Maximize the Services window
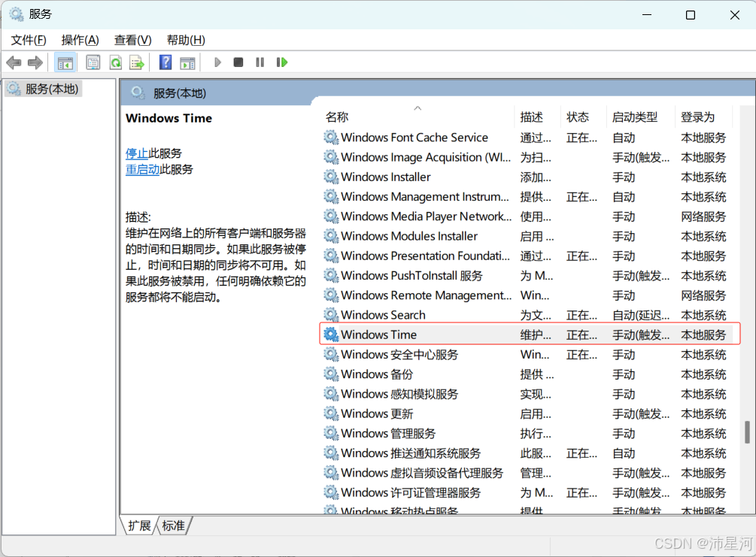The width and height of the screenshot is (756, 557). [691, 15]
